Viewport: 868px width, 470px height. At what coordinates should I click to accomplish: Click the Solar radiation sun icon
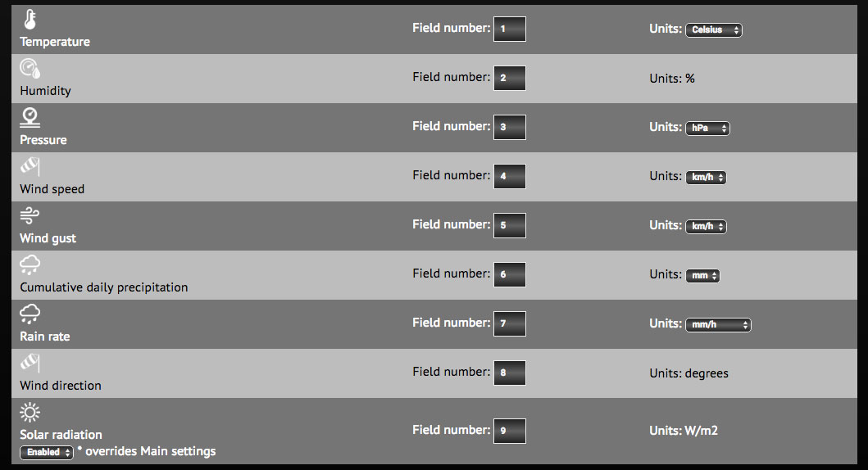[x=30, y=412]
